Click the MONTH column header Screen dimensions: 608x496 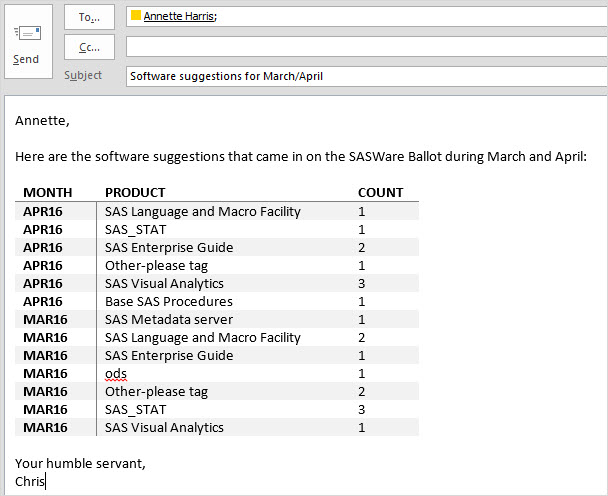48,192
